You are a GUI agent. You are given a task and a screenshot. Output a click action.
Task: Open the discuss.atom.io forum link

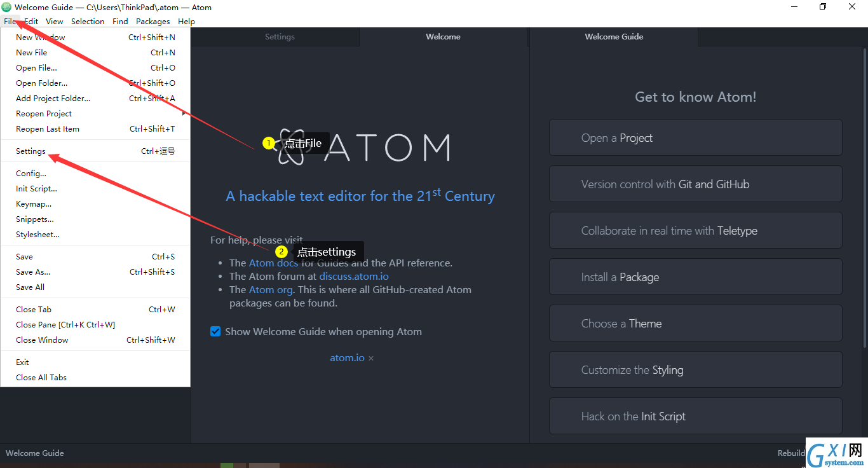354,277
